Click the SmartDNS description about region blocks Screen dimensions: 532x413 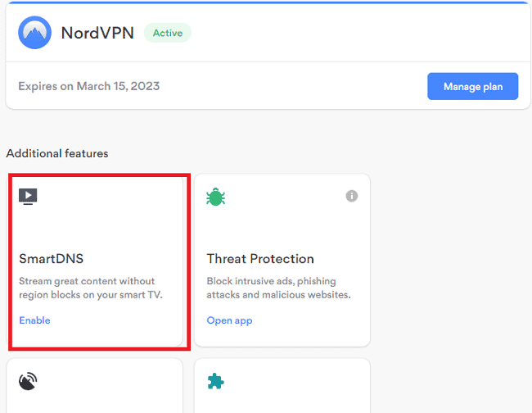click(90, 288)
